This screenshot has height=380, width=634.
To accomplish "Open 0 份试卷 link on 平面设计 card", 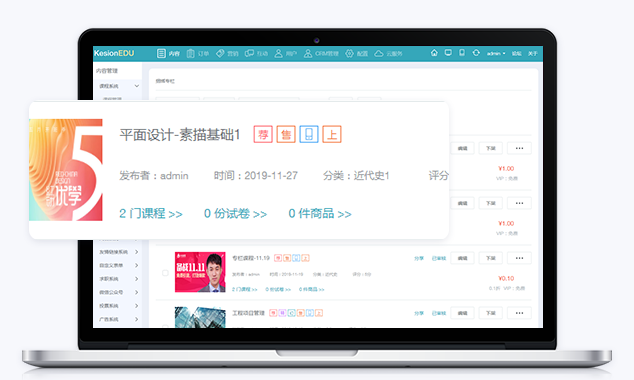I will [235, 213].
